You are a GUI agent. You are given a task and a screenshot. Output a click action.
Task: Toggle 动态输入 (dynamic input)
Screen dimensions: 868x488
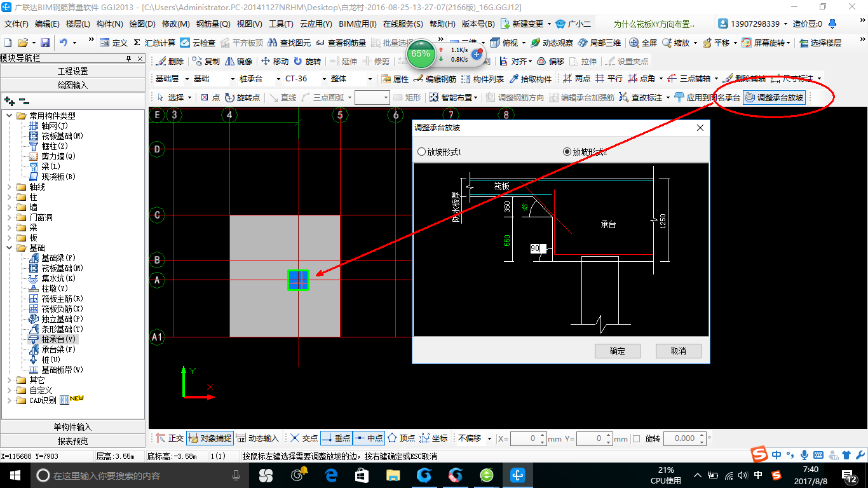(x=257, y=438)
